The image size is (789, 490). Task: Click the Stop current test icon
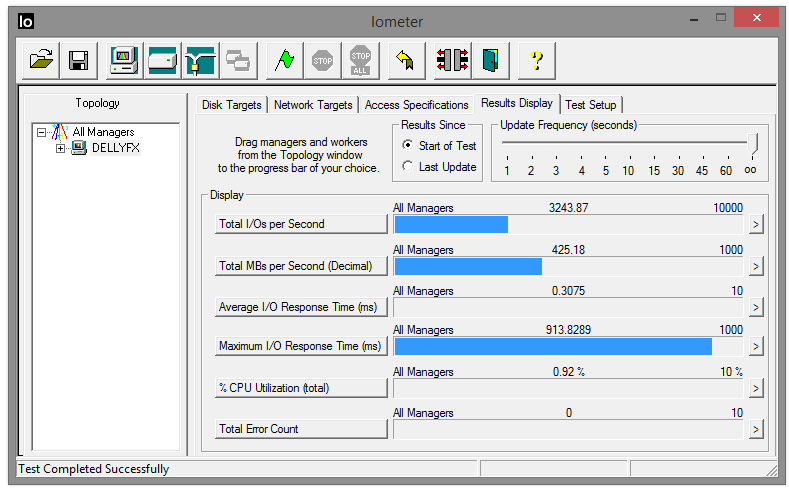point(323,60)
